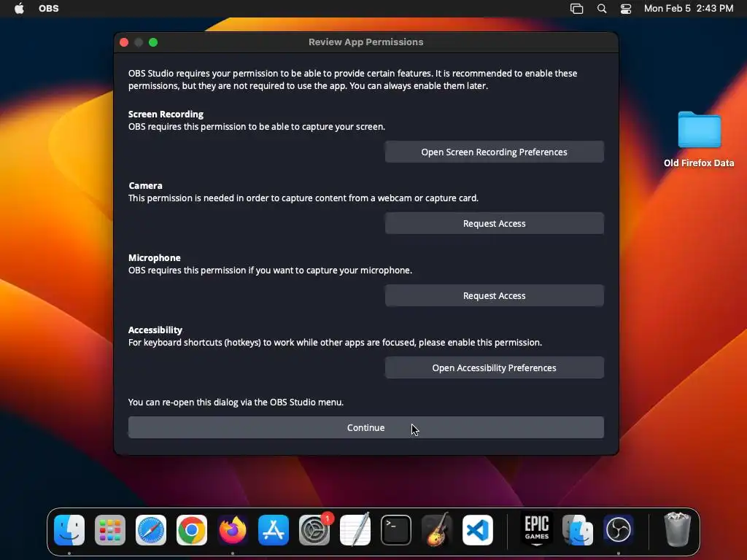Open Epic Games Launcher from the Dock

click(537, 530)
